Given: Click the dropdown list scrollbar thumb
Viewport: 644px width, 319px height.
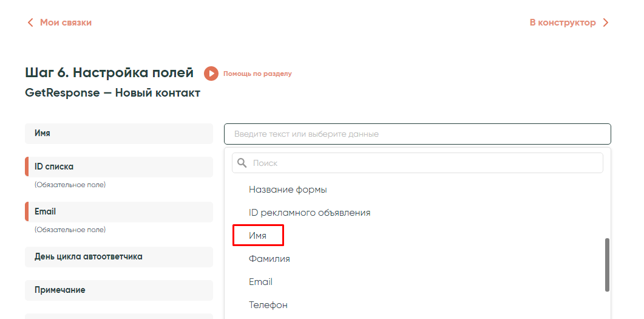Looking at the screenshot, I should [607, 264].
